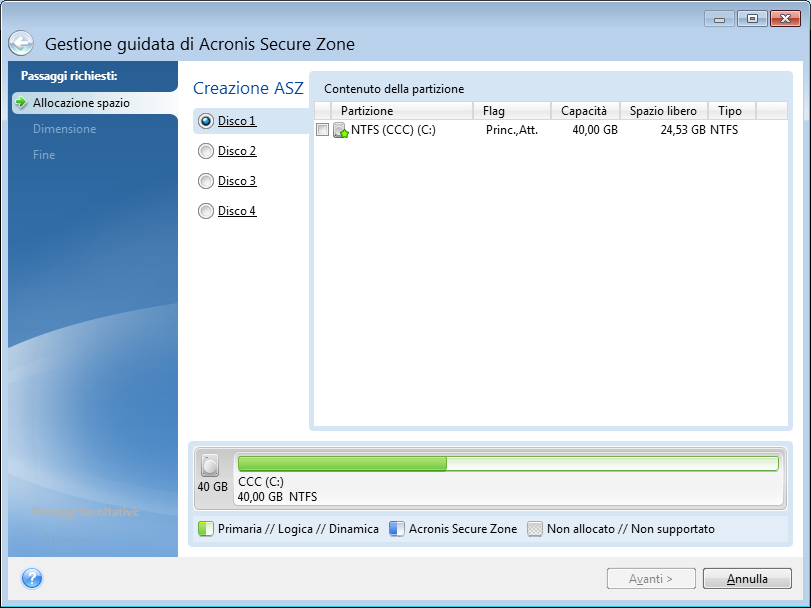Click blue Acronis Secure Zone legend swatch

pyautogui.click(x=396, y=529)
